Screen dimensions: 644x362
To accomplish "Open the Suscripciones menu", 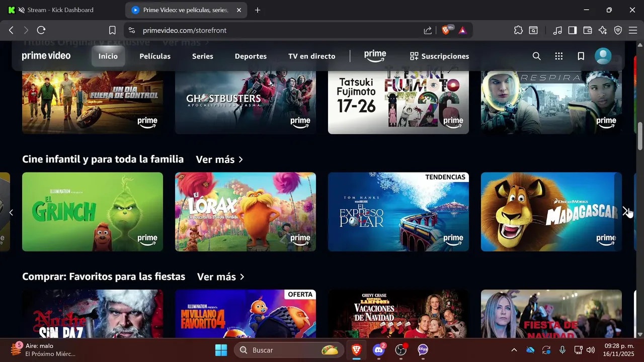I will tap(439, 56).
